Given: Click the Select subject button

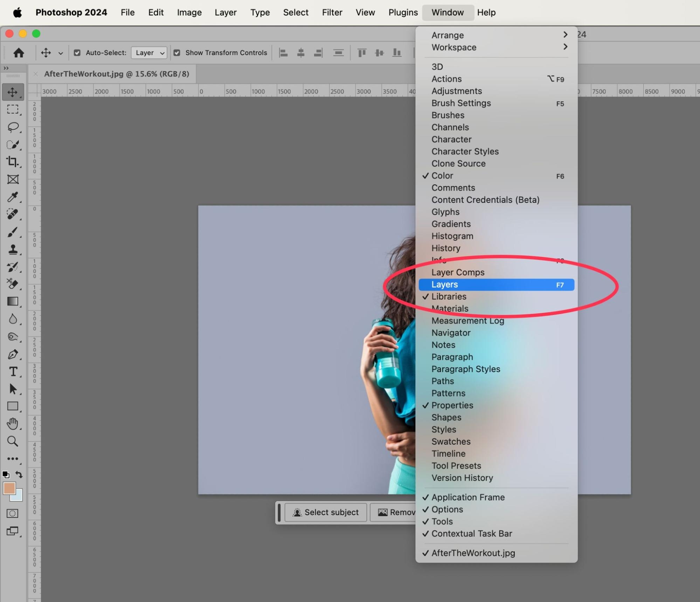Looking at the screenshot, I should [326, 512].
